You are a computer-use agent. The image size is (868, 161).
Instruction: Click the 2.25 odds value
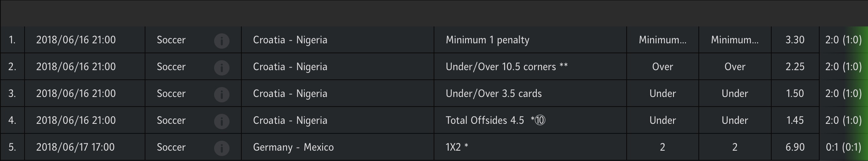[795, 67]
